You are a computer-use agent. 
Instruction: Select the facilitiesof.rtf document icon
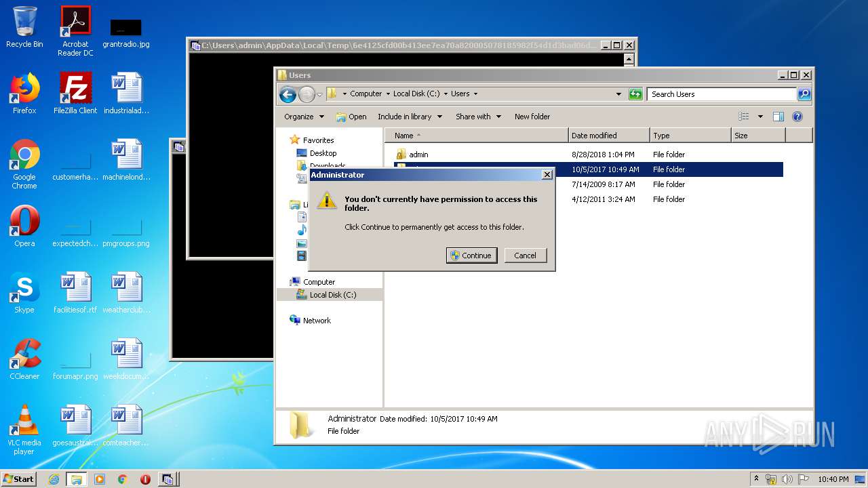coord(75,293)
